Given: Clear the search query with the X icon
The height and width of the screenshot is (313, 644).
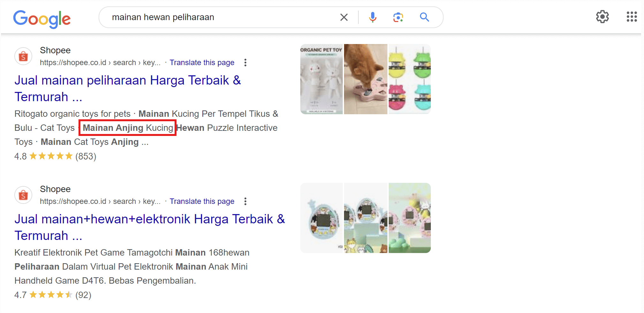Looking at the screenshot, I should click(x=344, y=17).
